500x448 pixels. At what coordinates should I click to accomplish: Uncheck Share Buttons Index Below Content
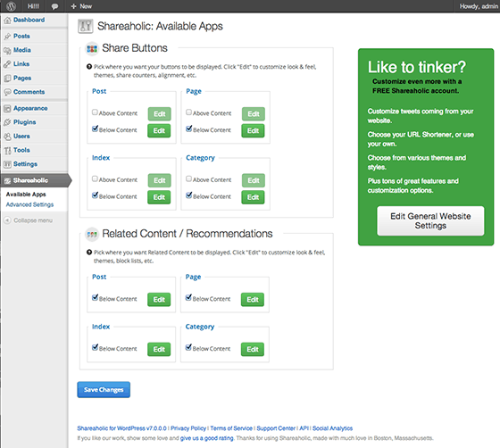pos(95,195)
